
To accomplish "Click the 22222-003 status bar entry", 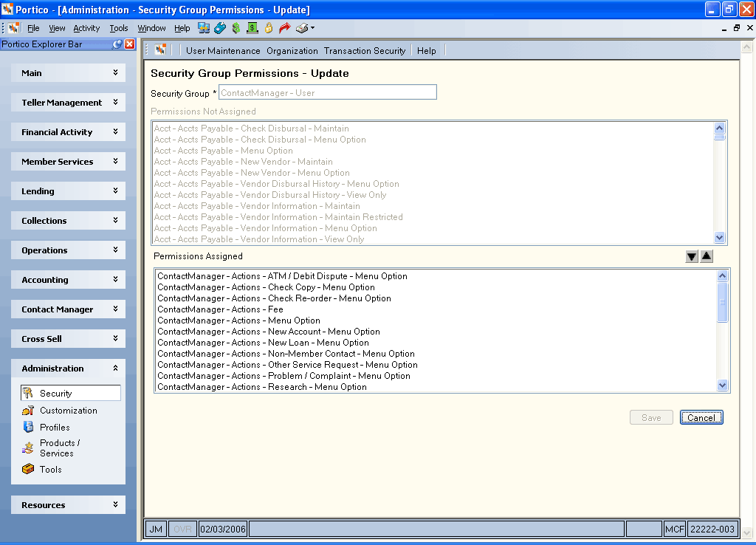I will point(712,529).
